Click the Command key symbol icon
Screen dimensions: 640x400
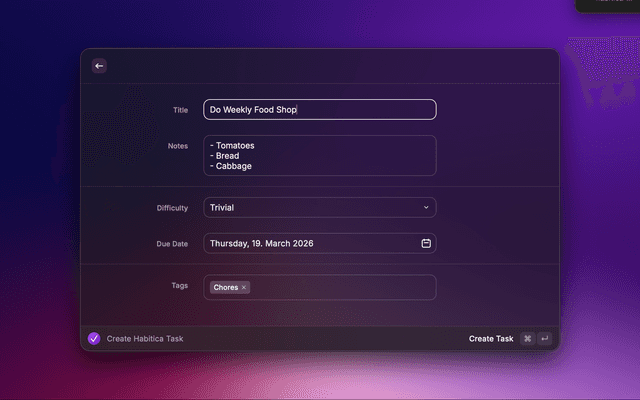coord(528,339)
